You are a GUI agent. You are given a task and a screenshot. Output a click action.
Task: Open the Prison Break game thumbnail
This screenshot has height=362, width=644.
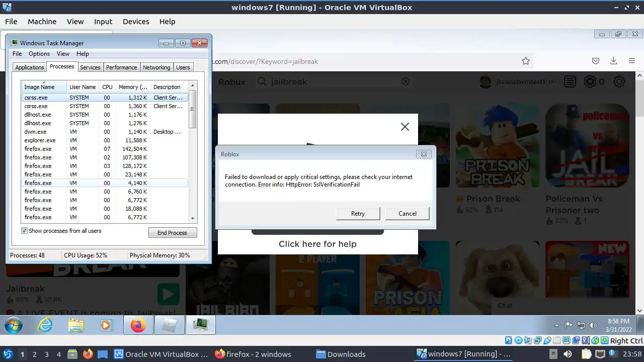click(x=497, y=146)
